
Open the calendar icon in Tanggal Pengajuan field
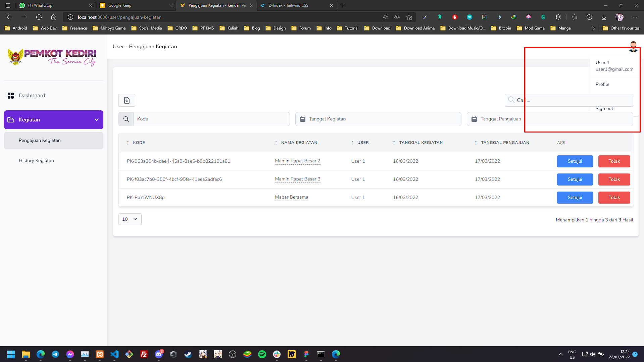pyautogui.click(x=474, y=119)
